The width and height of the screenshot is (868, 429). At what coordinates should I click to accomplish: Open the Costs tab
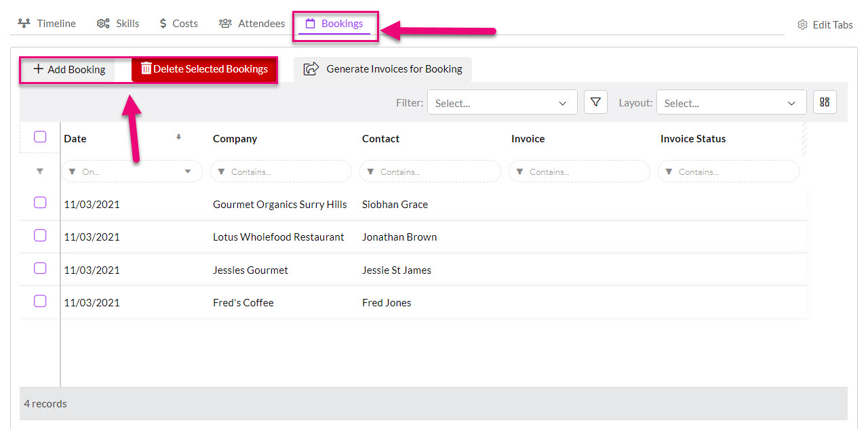[178, 23]
